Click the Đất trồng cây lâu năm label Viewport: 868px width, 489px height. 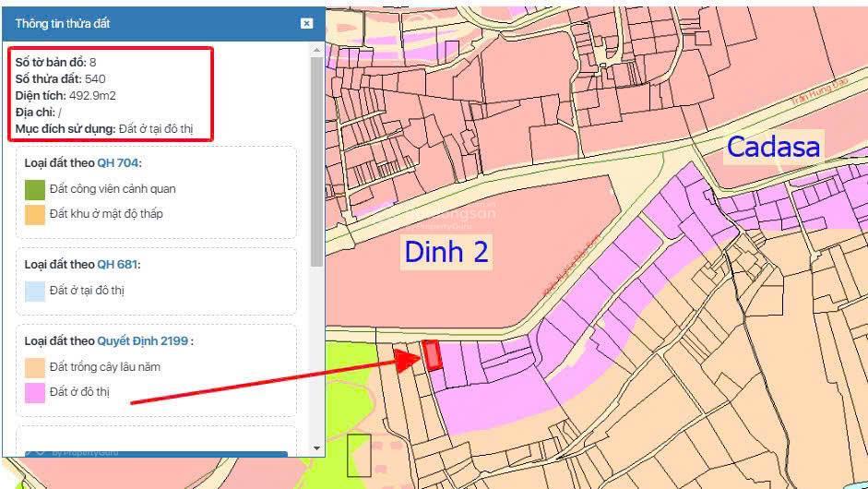pos(104,366)
